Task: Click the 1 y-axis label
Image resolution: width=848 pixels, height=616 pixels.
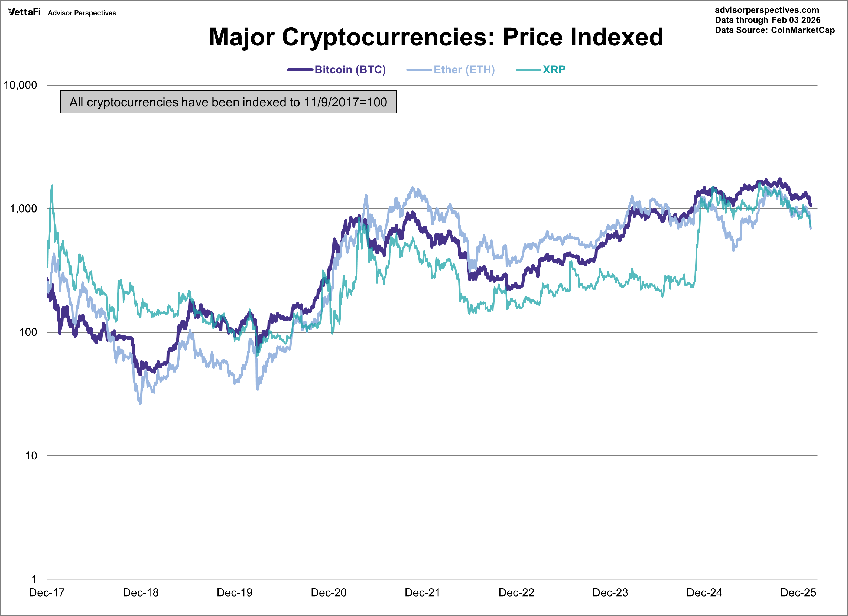Action: click(x=34, y=579)
